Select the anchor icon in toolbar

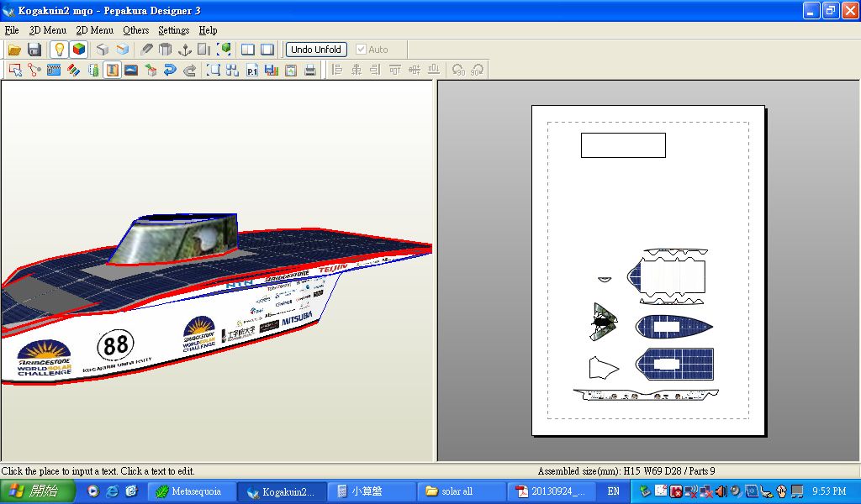pos(185,50)
